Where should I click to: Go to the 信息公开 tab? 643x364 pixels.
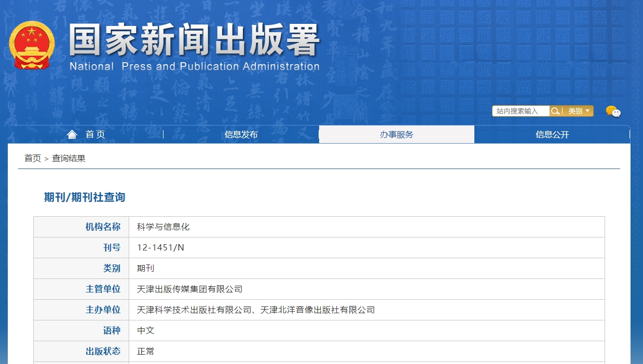point(552,135)
